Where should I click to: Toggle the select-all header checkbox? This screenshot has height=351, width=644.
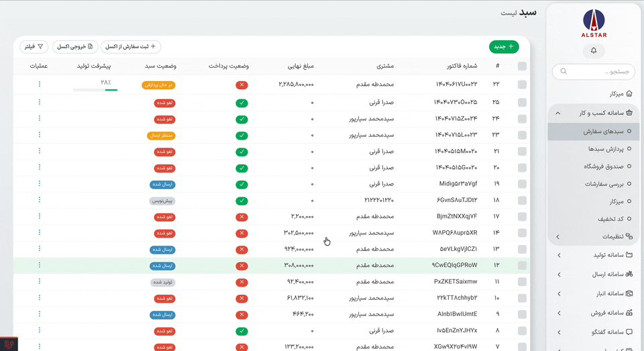point(522,66)
